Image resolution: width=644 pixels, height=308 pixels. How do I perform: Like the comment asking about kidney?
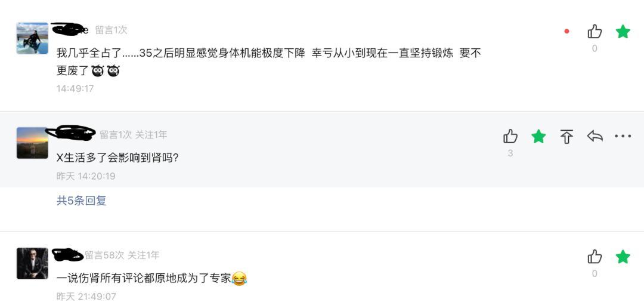(510, 137)
